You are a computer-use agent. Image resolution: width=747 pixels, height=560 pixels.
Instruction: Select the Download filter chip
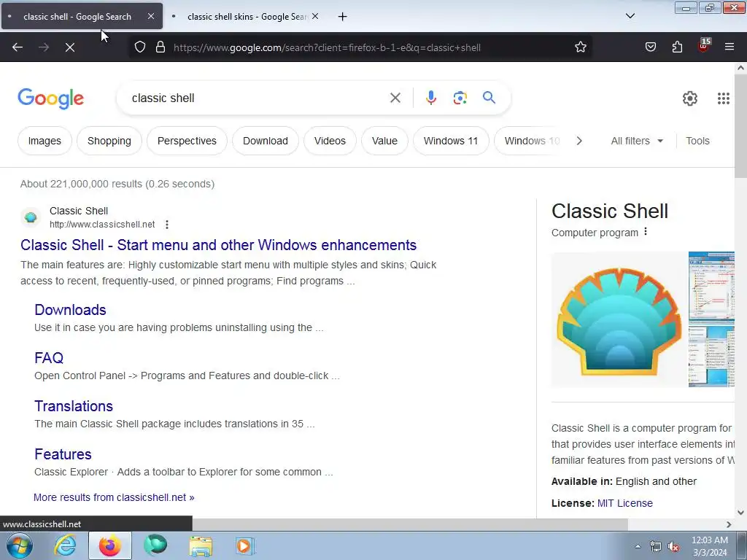266,141
